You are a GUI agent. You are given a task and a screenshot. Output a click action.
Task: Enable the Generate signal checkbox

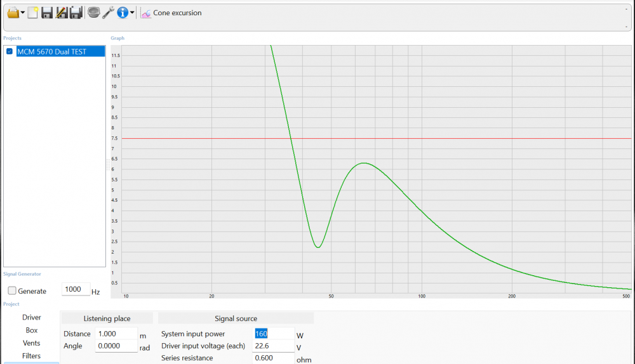(x=12, y=291)
